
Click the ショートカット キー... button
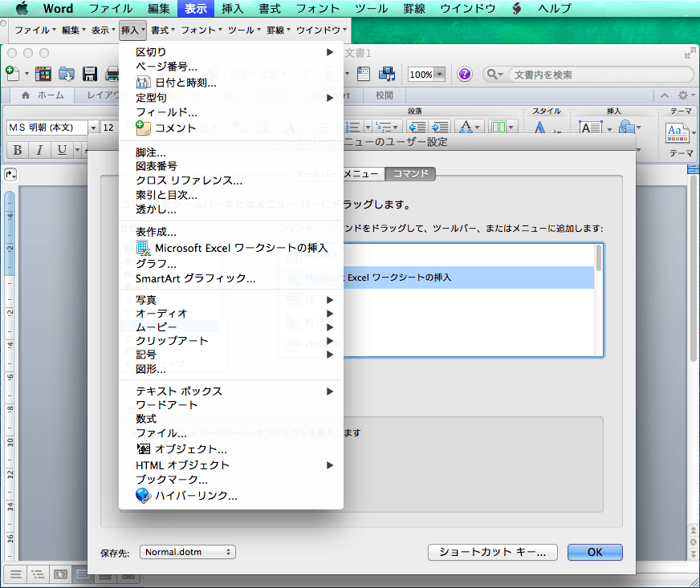pyautogui.click(x=492, y=552)
